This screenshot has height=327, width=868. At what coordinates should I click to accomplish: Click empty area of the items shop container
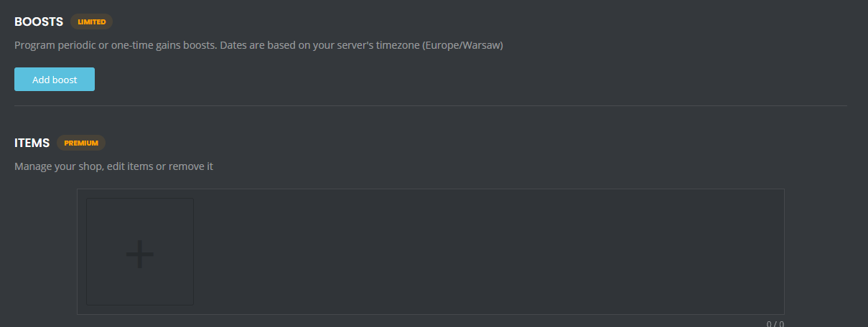[488, 251]
